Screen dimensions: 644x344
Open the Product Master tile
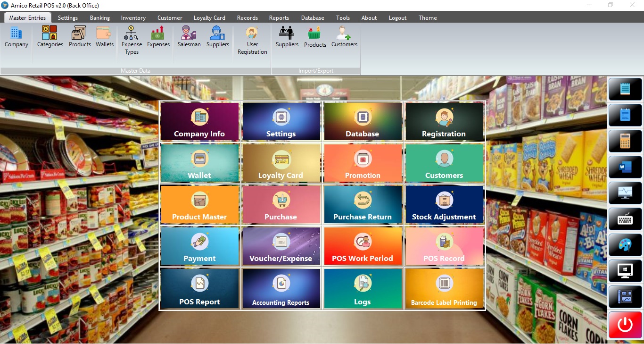click(x=199, y=204)
